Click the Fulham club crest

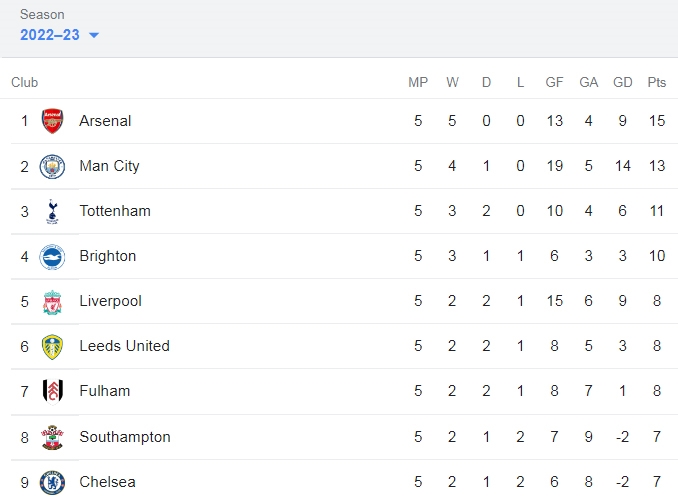tap(53, 391)
